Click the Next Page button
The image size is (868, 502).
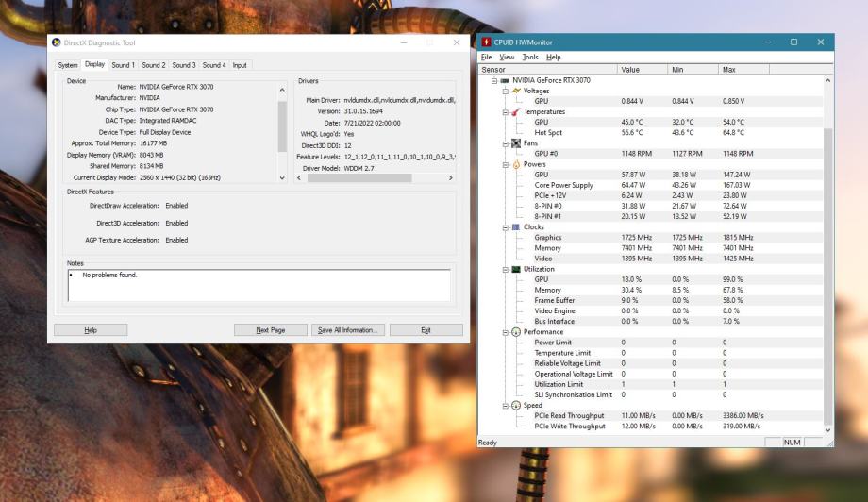pos(271,330)
